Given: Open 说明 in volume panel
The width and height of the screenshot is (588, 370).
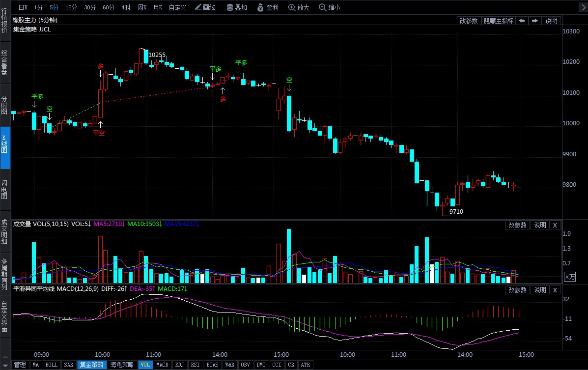Looking at the screenshot, I should [x=540, y=225].
